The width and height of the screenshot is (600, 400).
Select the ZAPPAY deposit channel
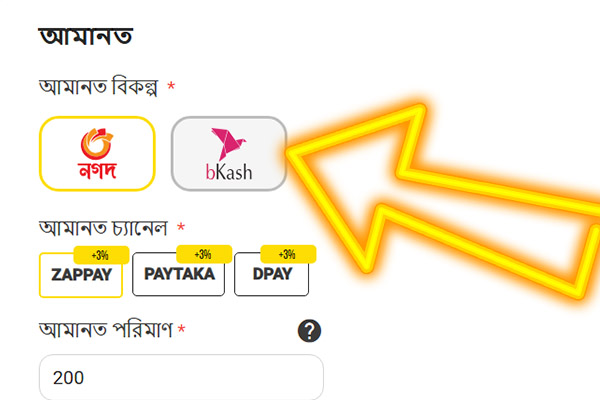(x=81, y=275)
